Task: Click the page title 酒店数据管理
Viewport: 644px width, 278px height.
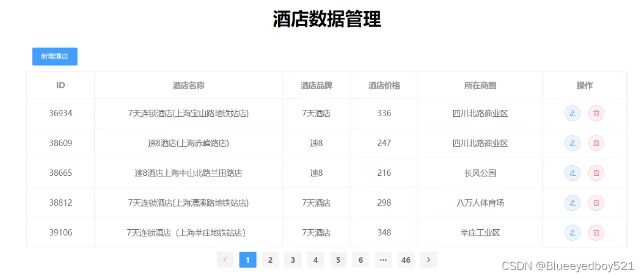Action: (327, 20)
